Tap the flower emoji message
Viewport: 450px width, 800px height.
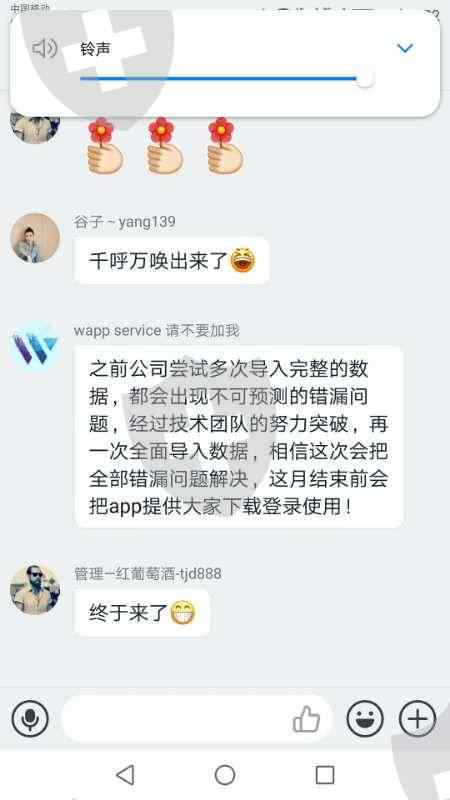point(165,146)
